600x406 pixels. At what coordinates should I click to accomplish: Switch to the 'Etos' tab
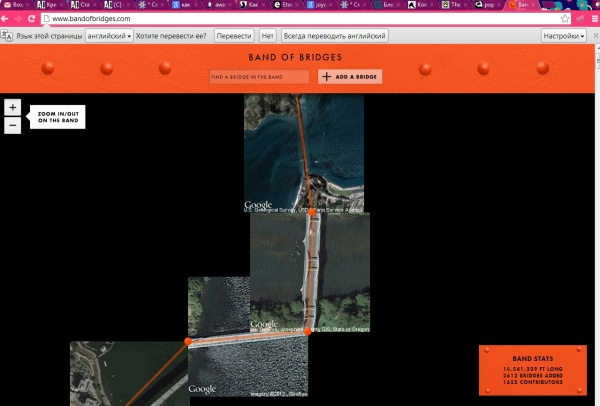285,5
